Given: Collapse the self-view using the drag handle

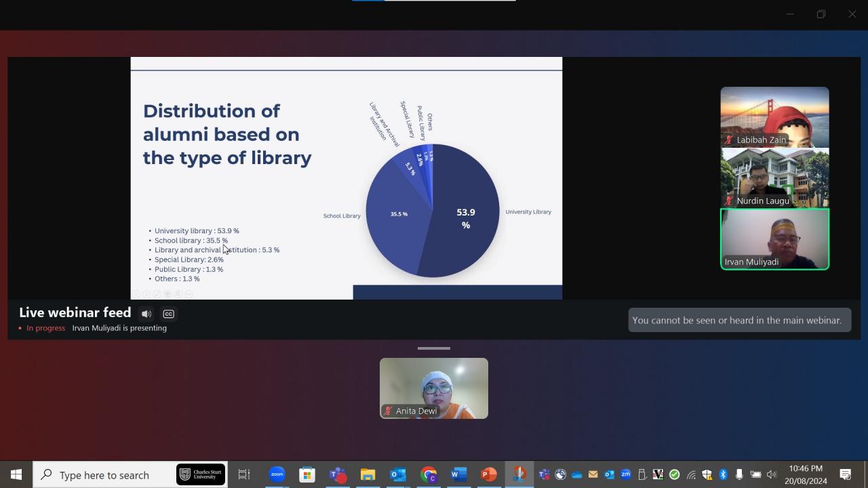Looking at the screenshot, I should click(433, 348).
